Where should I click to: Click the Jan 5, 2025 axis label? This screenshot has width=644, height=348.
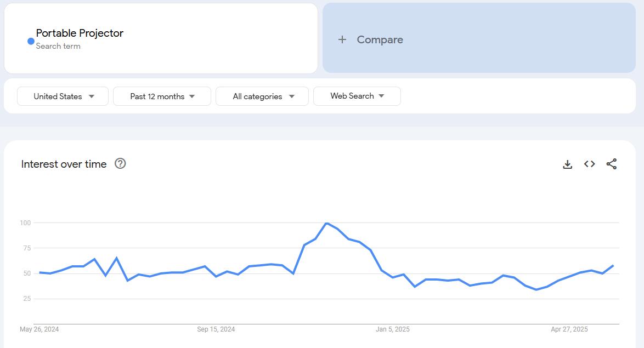(393, 329)
